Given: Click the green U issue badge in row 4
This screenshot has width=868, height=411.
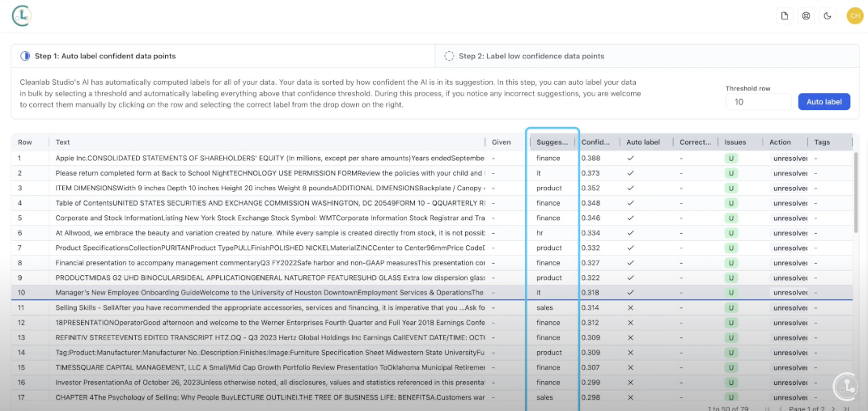Looking at the screenshot, I should point(731,203).
